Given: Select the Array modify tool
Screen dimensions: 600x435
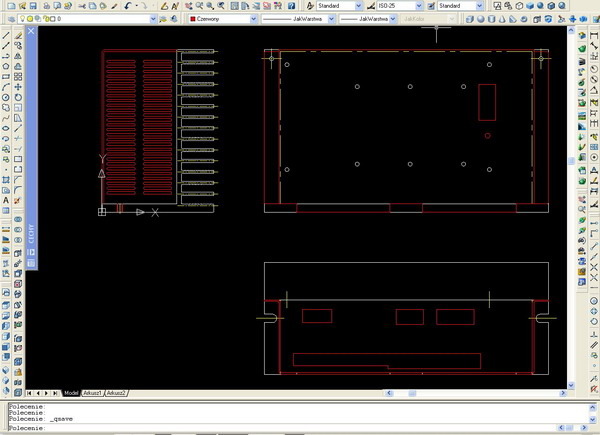Looking at the screenshot, I should click(x=18, y=77).
